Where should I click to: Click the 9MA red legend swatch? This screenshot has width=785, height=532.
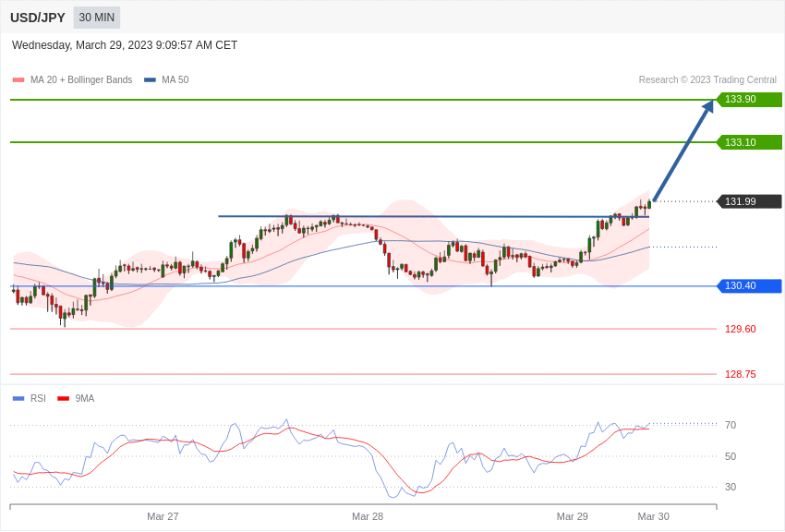point(63,398)
